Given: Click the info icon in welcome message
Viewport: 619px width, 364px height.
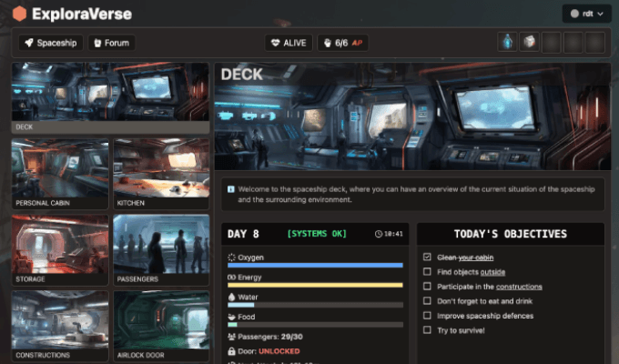Looking at the screenshot, I should click(x=231, y=189).
